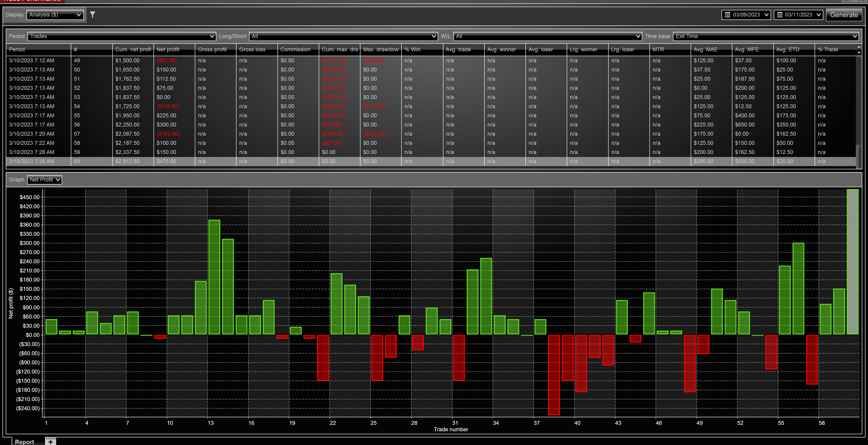Image resolution: width=868 pixels, height=445 pixels.
Task: Click the Generate button
Action: click(x=844, y=15)
